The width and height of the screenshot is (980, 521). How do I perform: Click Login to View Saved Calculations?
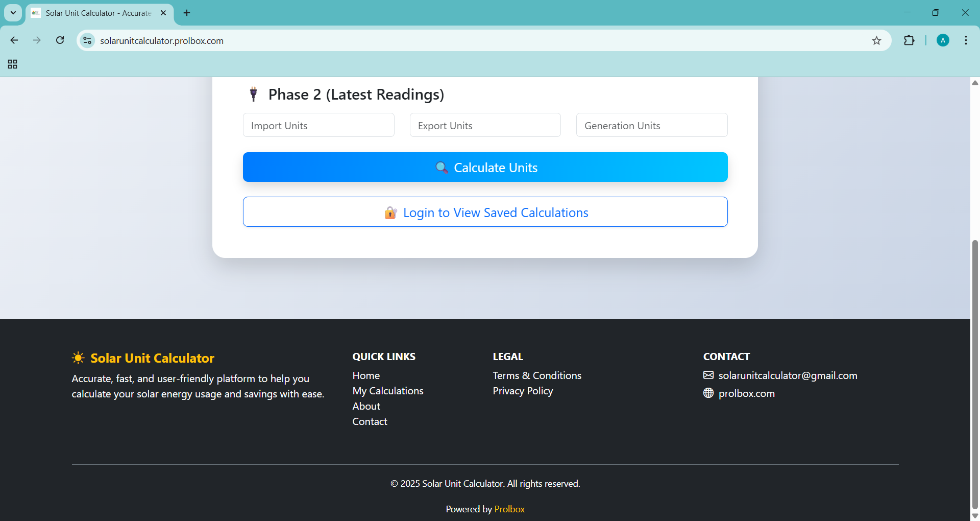tap(485, 212)
